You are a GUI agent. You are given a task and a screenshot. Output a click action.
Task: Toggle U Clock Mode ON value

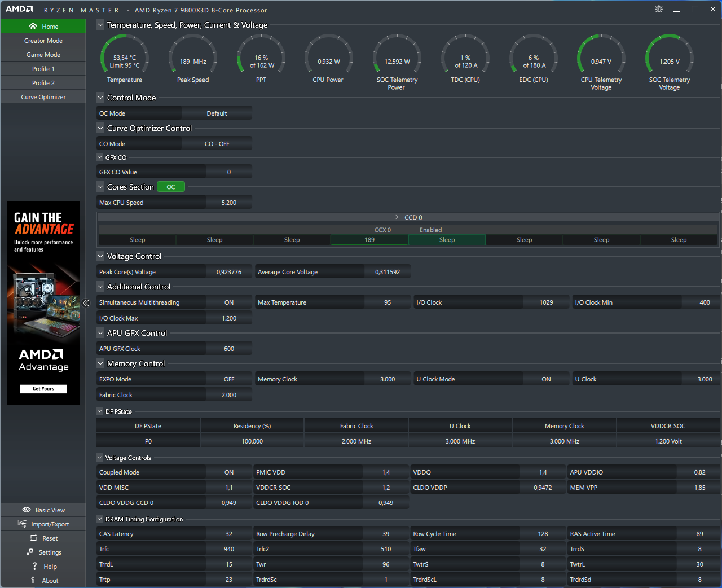[x=546, y=379]
